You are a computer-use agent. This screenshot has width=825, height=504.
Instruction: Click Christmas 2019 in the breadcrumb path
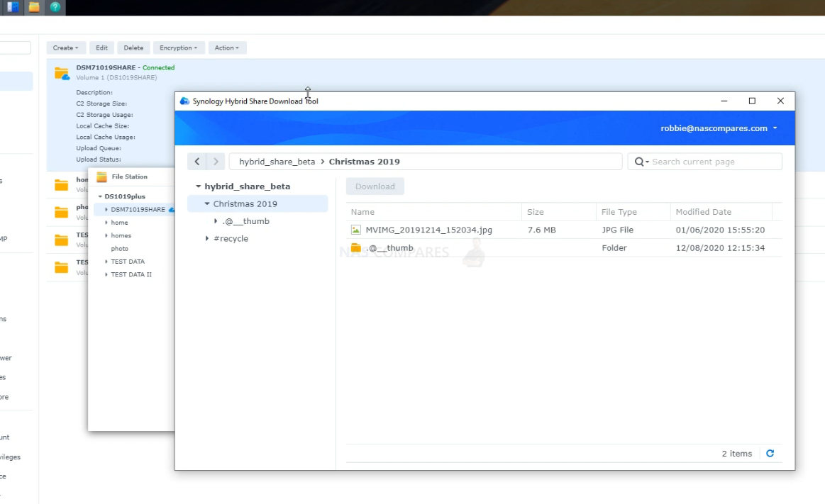coord(364,162)
